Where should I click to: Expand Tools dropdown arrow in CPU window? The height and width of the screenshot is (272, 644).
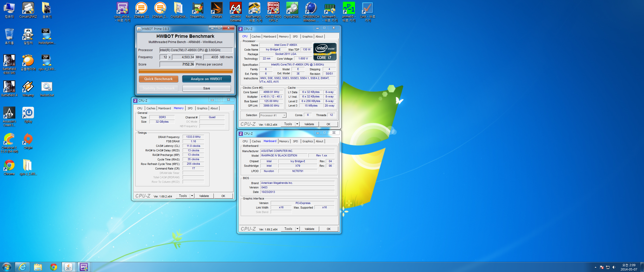coord(297,124)
